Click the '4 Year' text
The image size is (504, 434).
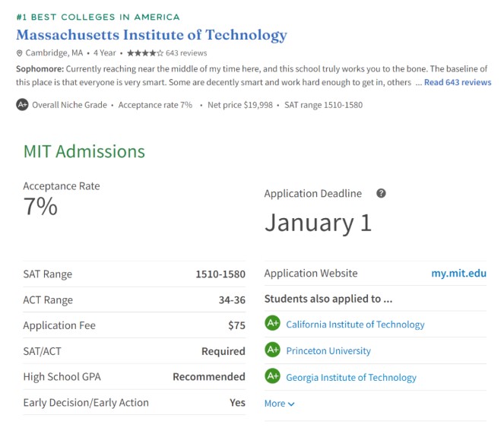click(104, 53)
